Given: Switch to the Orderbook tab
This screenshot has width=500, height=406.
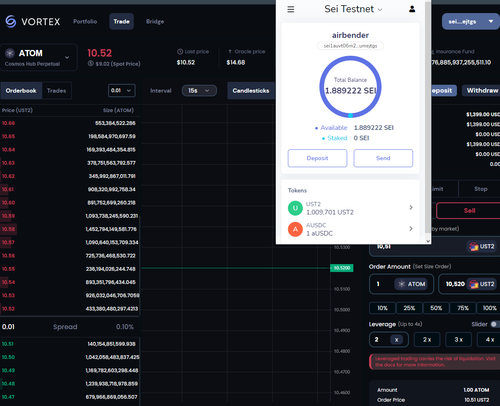Looking at the screenshot, I should click(21, 90).
